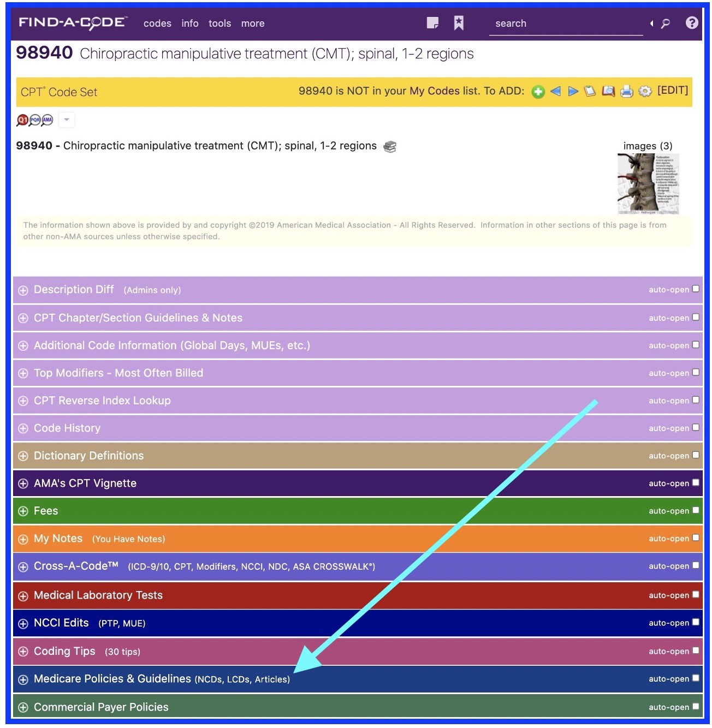Image resolution: width=712 pixels, height=728 pixels.
Task: Toggle auto-open for CPT Chapter/Section Guidelines
Action: (x=696, y=317)
